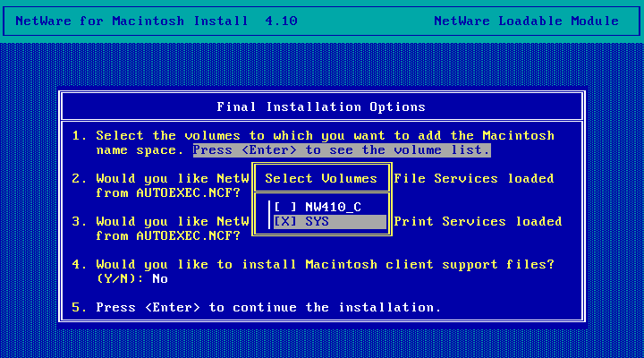The image size is (644, 358).
Task: Click option 2 text about File Services loaded
Action: tap(473, 178)
